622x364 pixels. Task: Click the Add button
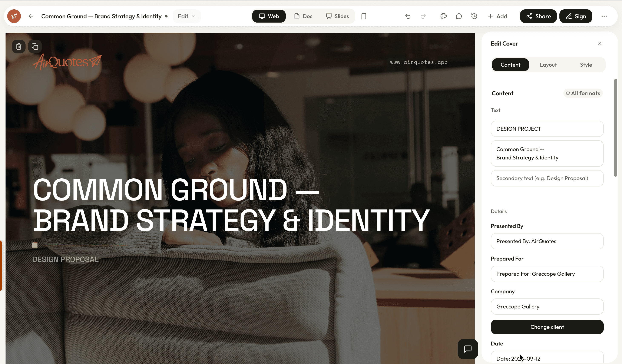click(497, 16)
